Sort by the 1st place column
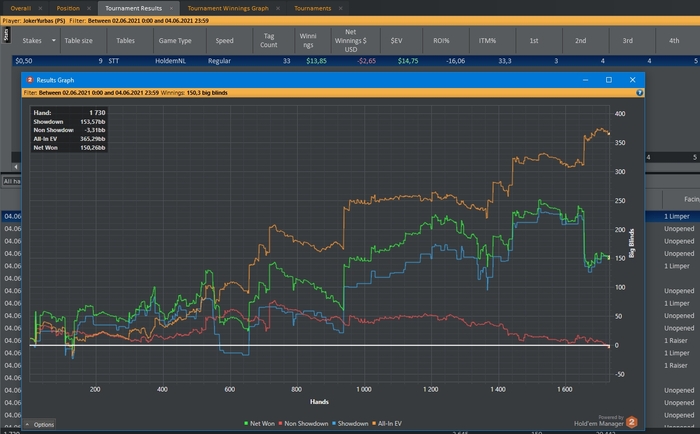 [534, 40]
